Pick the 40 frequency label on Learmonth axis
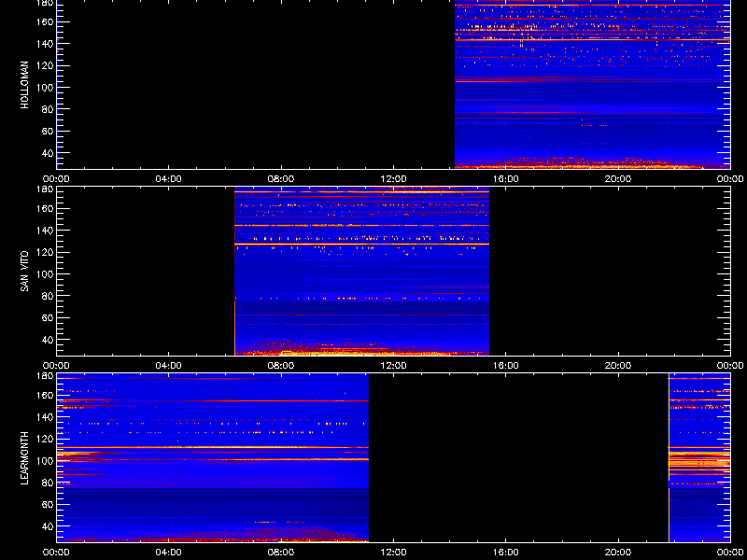Viewport: 747px width, 560px height. 49,526
